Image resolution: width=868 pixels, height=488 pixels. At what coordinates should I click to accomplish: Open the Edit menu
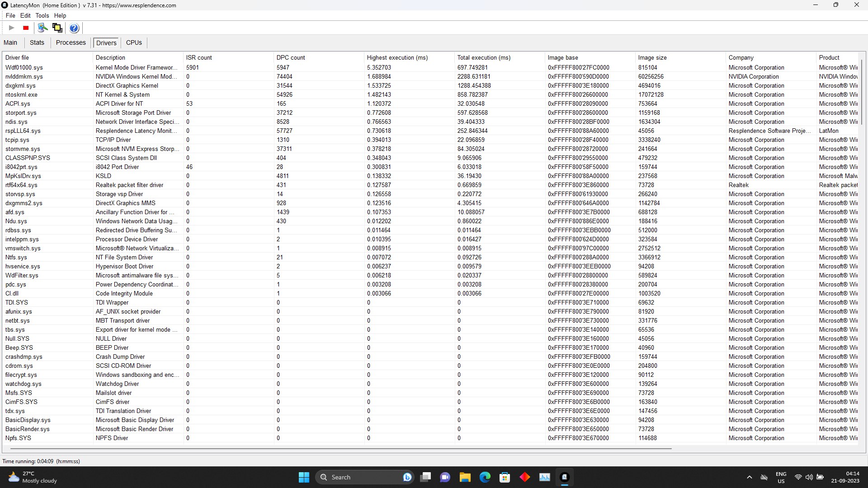coord(25,15)
